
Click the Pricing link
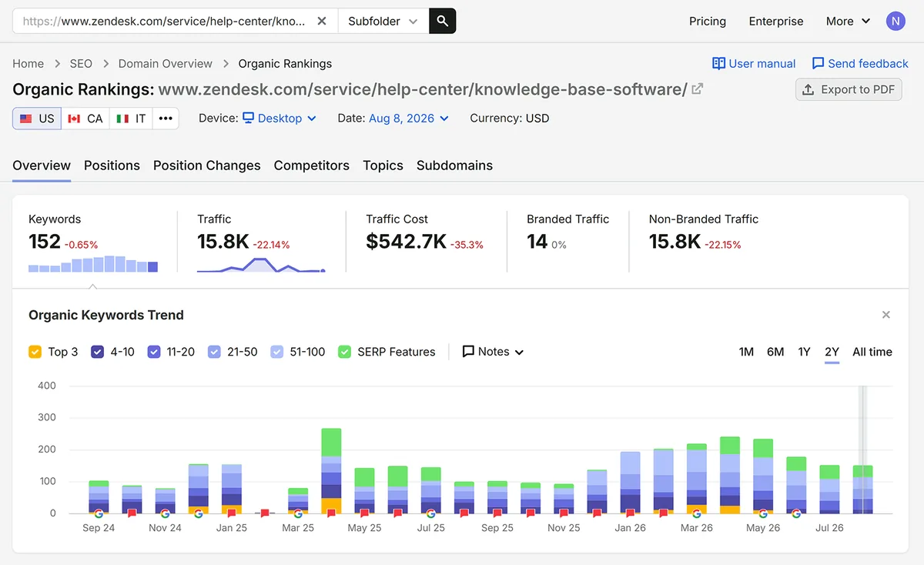pyautogui.click(x=708, y=22)
